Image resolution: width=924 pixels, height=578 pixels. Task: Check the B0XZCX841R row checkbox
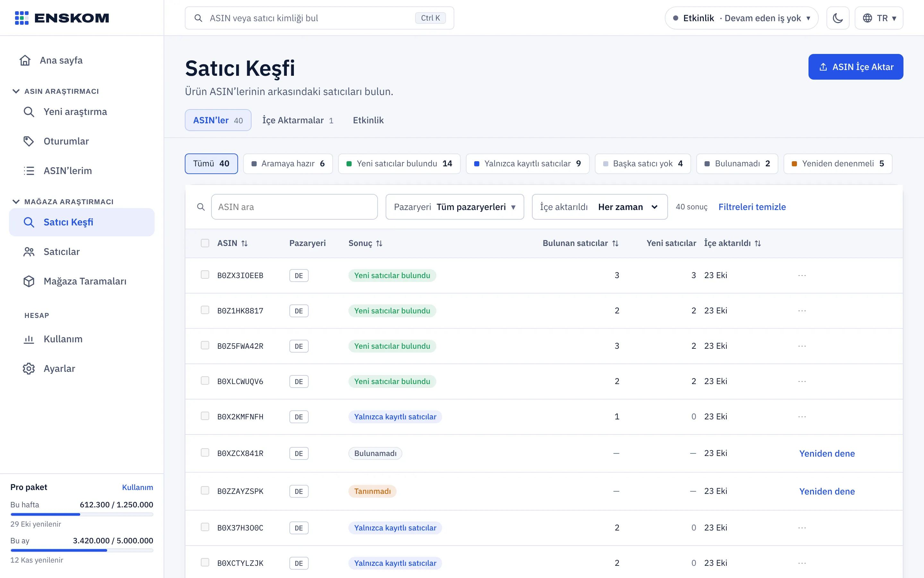(205, 452)
